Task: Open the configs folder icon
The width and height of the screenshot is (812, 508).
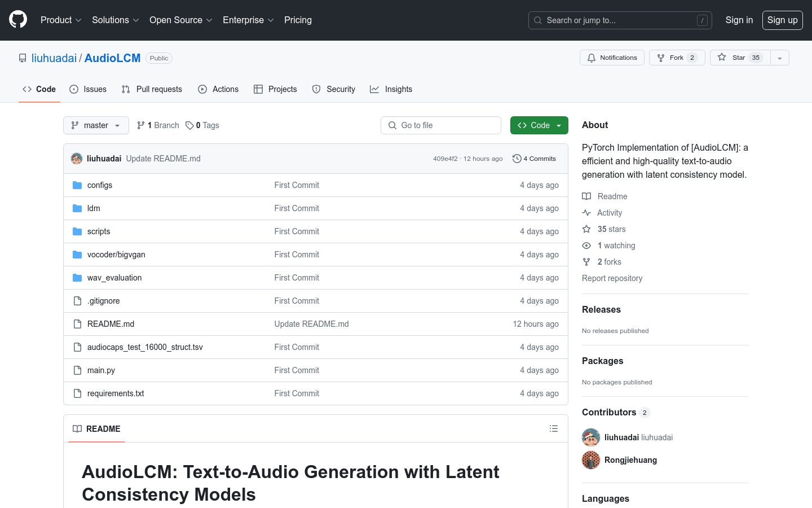Action: click(x=77, y=185)
